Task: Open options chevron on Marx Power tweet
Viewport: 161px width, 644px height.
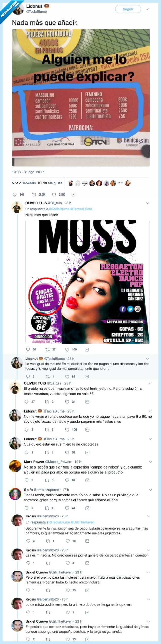Action: 150,462
